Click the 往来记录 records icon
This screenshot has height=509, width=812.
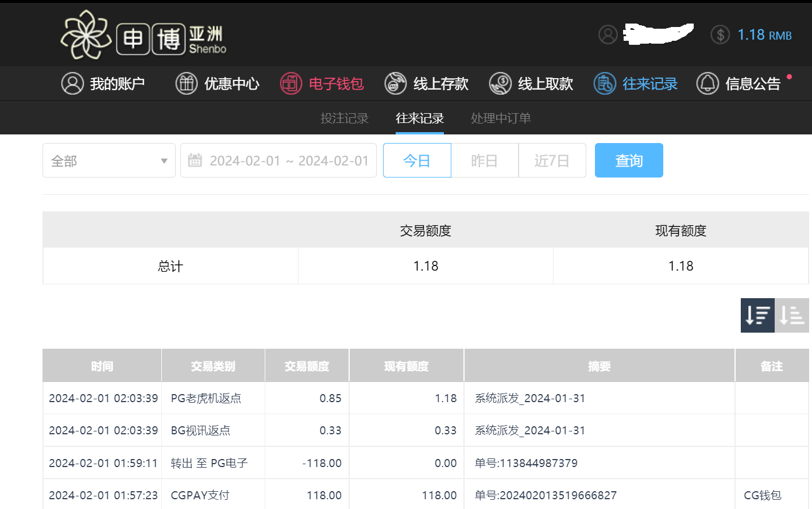coord(605,83)
